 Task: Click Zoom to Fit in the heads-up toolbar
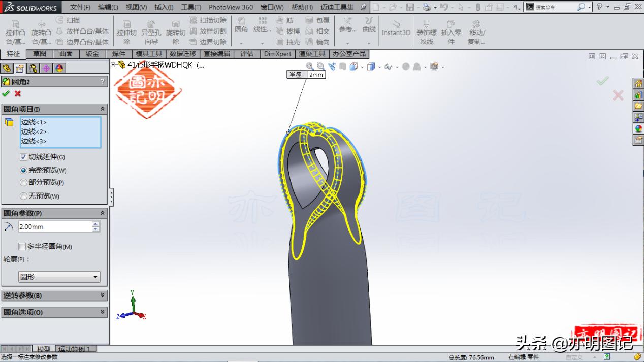coord(310,66)
